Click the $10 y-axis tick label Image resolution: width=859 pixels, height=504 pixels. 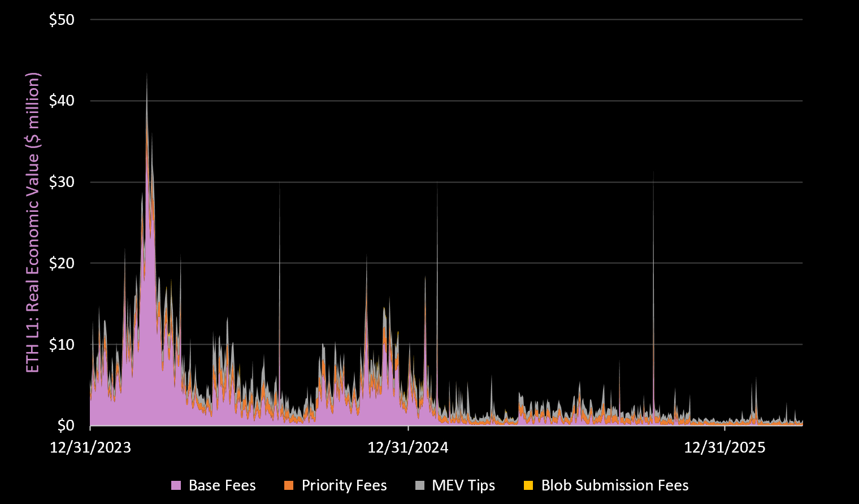[x=62, y=344]
